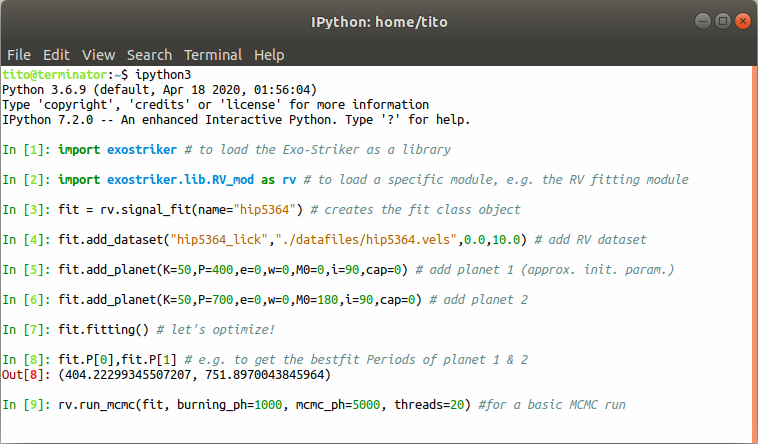Click 'threads=20' argument
Viewport: 758px width, 444px height.
coord(429,405)
